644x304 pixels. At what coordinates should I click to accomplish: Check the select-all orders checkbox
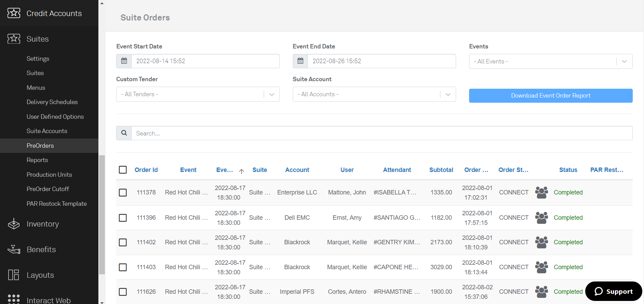tap(123, 170)
